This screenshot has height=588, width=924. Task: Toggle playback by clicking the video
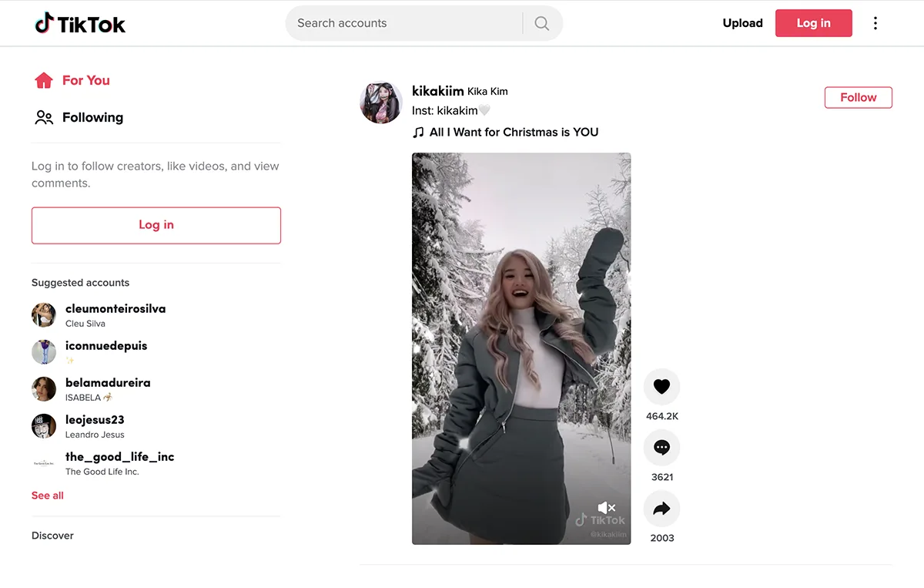[x=521, y=347]
